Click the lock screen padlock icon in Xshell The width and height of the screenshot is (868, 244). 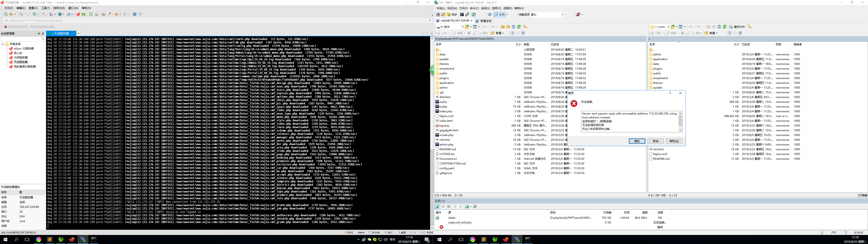pyautogui.click(x=96, y=14)
